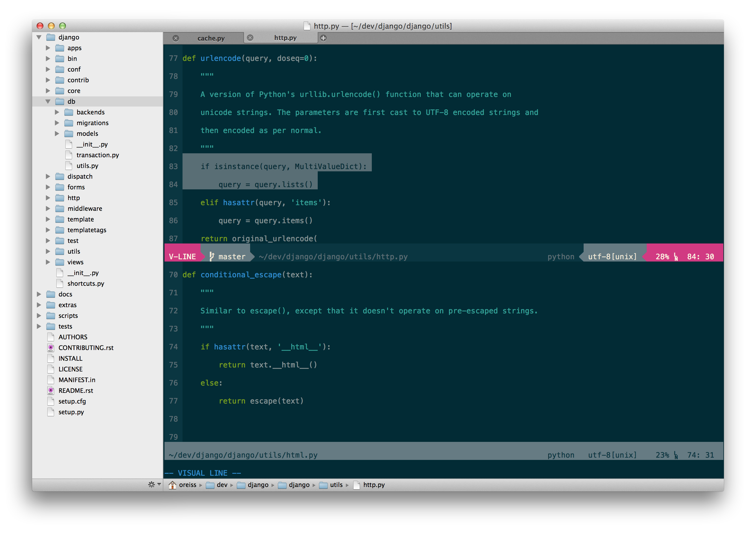The height and width of the screenshot is (536, 756).
Task: Open MANIFEST.in file
Action: pos(77,380)
